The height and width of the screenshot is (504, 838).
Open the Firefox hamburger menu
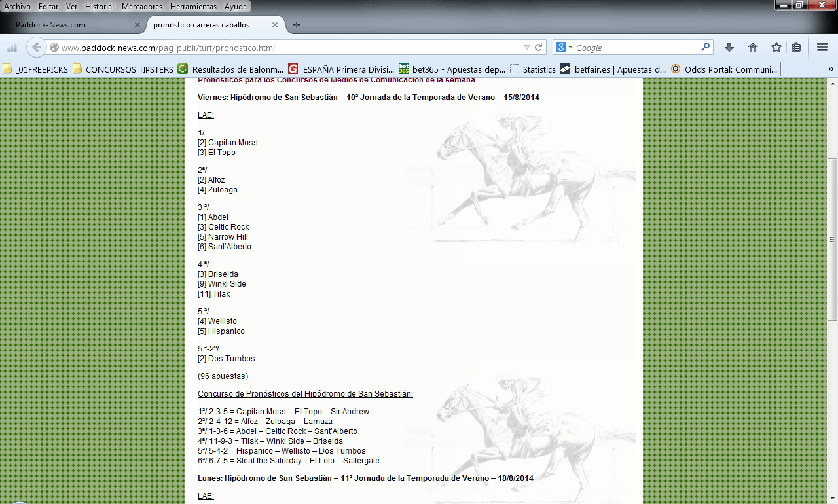click(x=822, y=47)
